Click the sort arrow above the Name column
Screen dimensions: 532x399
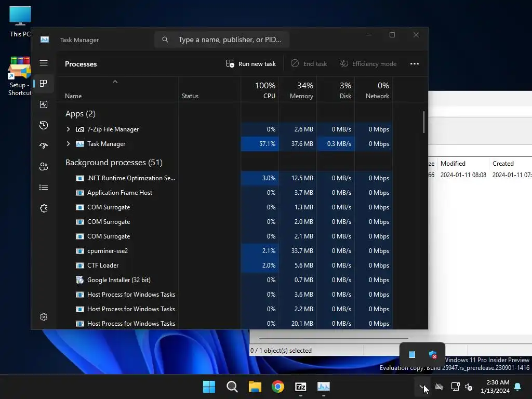[115, 82]
